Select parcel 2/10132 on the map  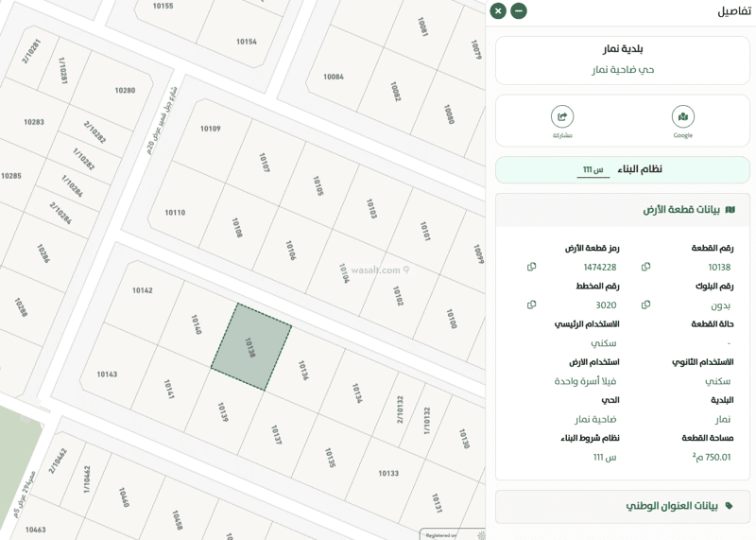[x=400, y=410]
